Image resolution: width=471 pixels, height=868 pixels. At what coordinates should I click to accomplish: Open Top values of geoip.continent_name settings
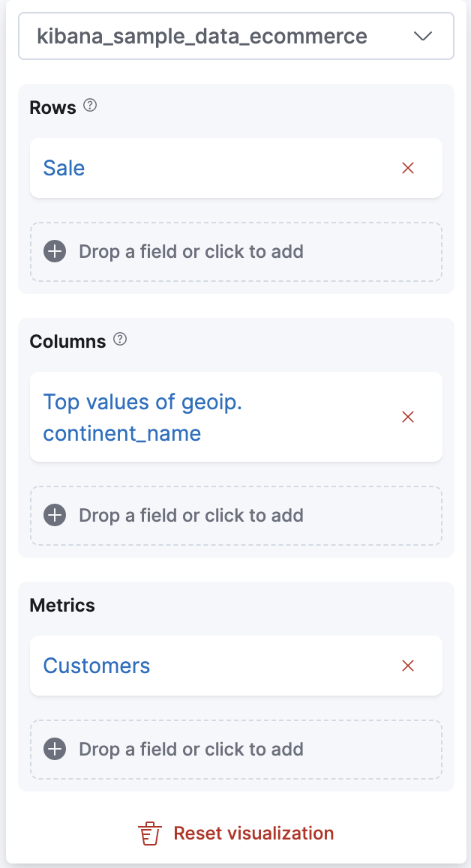pos(142,418)
